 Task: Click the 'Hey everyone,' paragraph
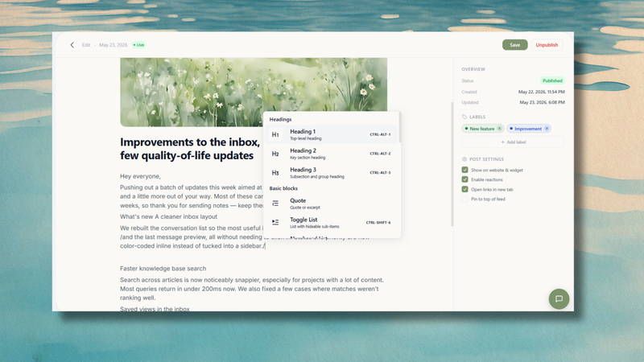click(140, 176)
